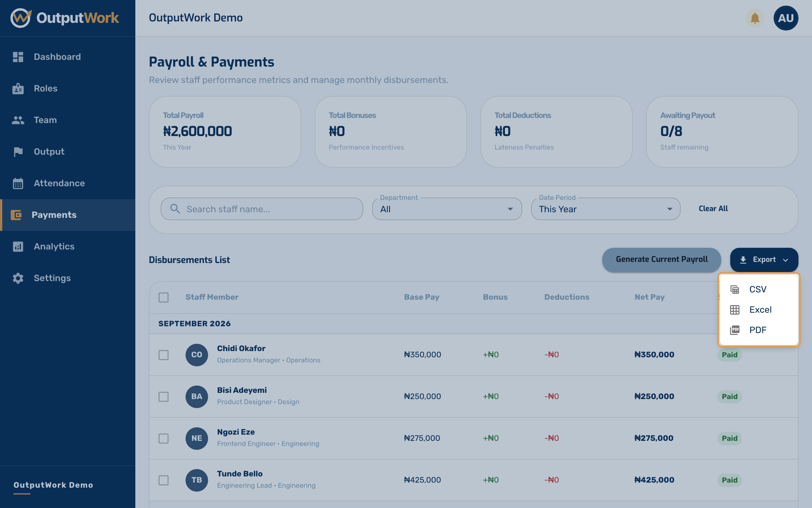Click base pay ₦275,000 for Ngozi Eze

(x=422, y=439)
